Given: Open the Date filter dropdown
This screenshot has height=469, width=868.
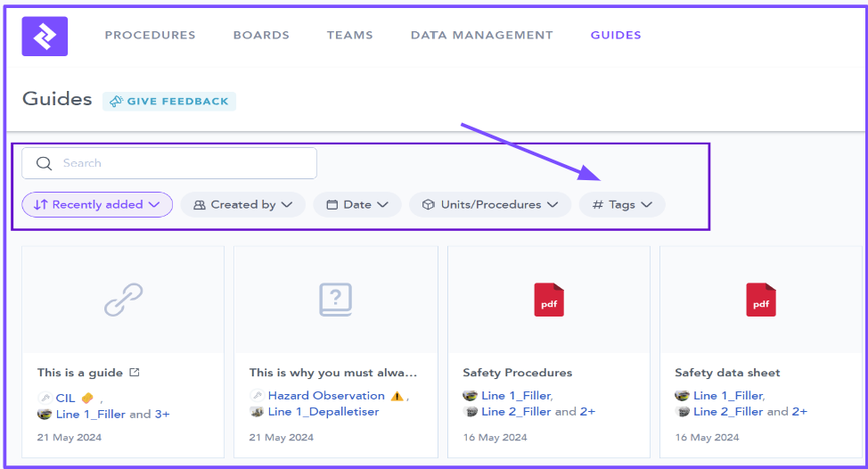Looking at the screenshot, I should [x=357, y=204].
